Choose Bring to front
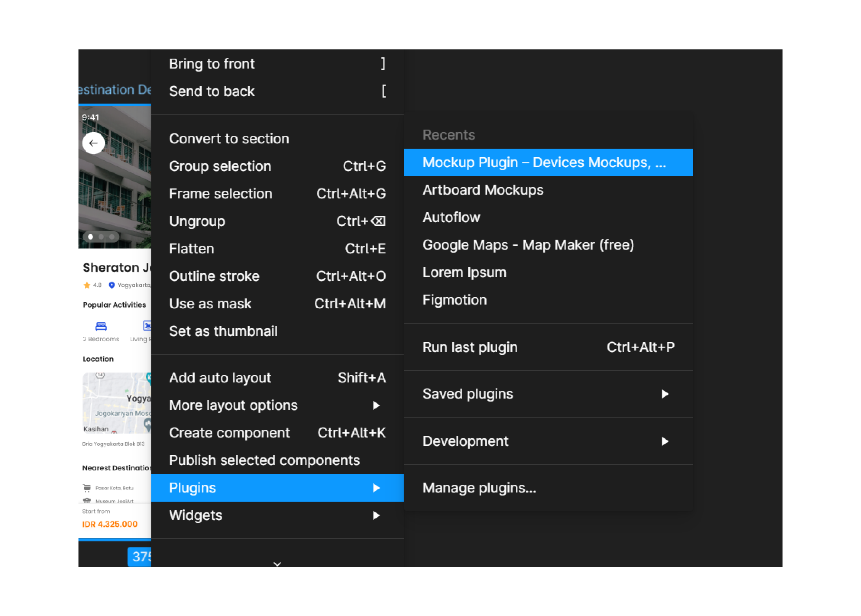 click(277, 64)
